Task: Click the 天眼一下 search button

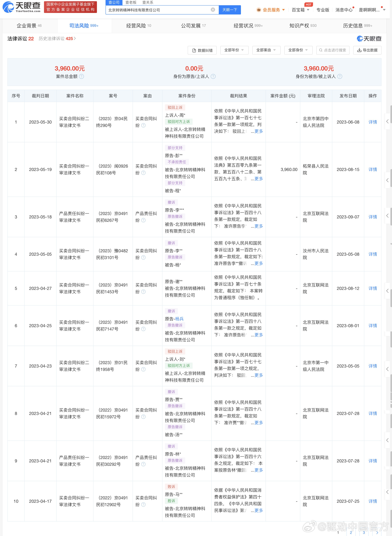Action: (230, 10)
